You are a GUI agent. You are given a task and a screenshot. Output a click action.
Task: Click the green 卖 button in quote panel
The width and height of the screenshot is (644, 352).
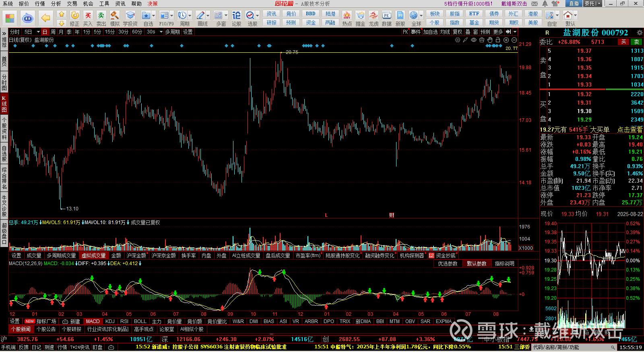click(637, 42)
